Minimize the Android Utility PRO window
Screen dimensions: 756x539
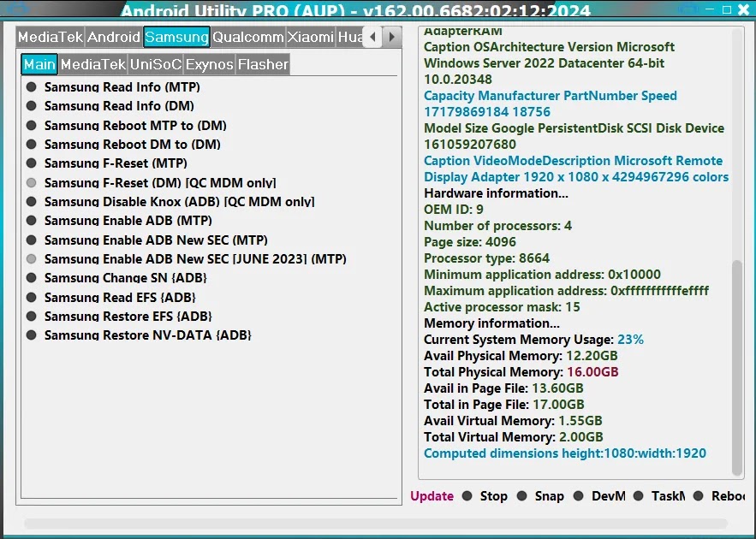click(x=710, y=9)
